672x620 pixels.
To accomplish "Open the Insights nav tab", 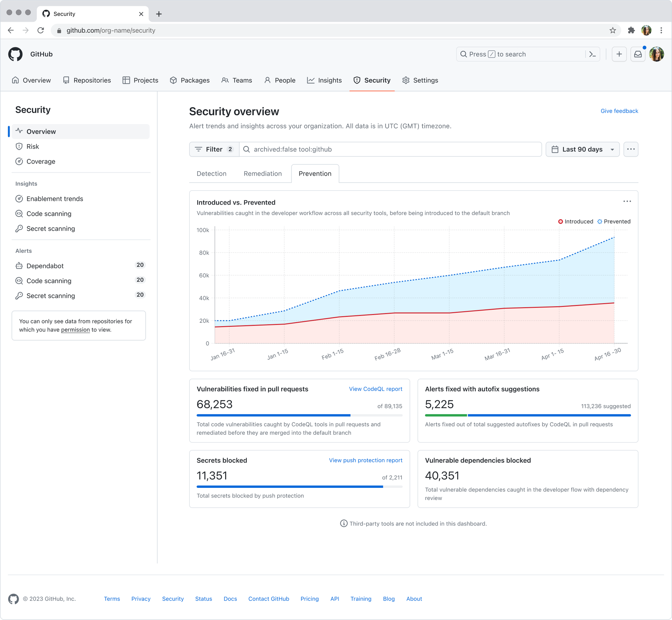I will [x=324, y=80].
